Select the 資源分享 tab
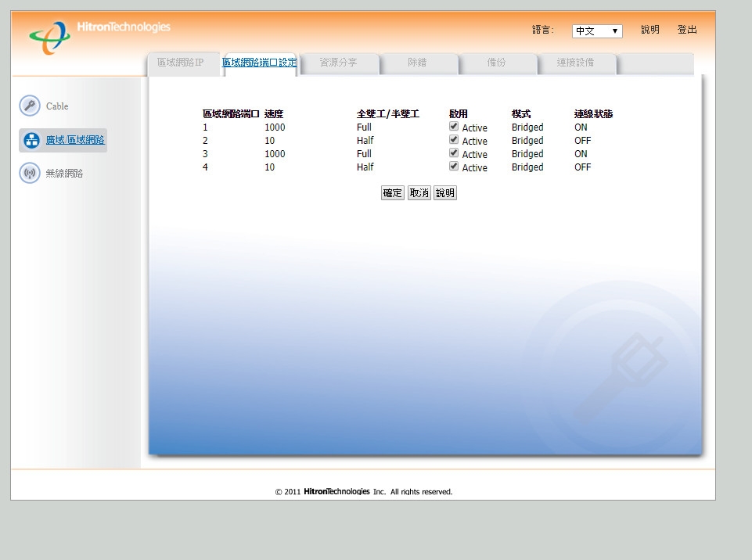The height and width of the screenshot is (560, 752). (339, 63)
